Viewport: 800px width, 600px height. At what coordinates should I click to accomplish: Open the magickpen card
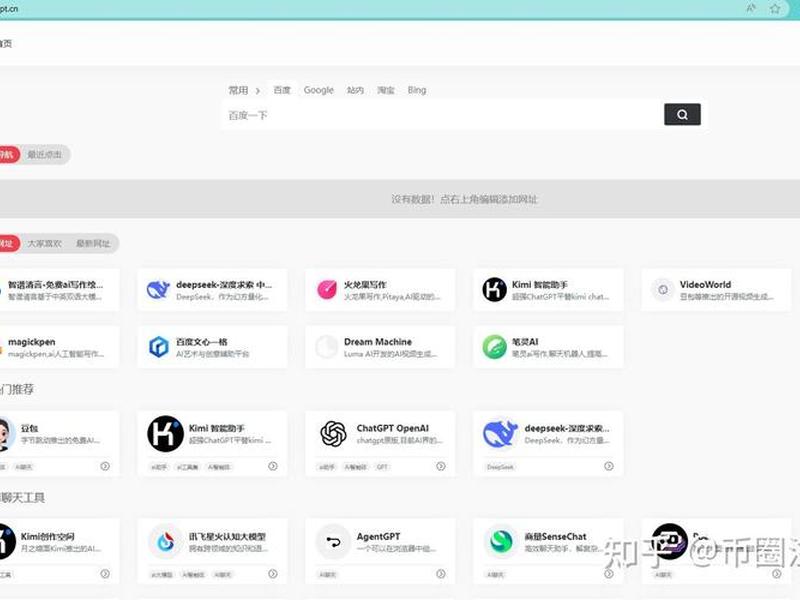tap(59, 347)
